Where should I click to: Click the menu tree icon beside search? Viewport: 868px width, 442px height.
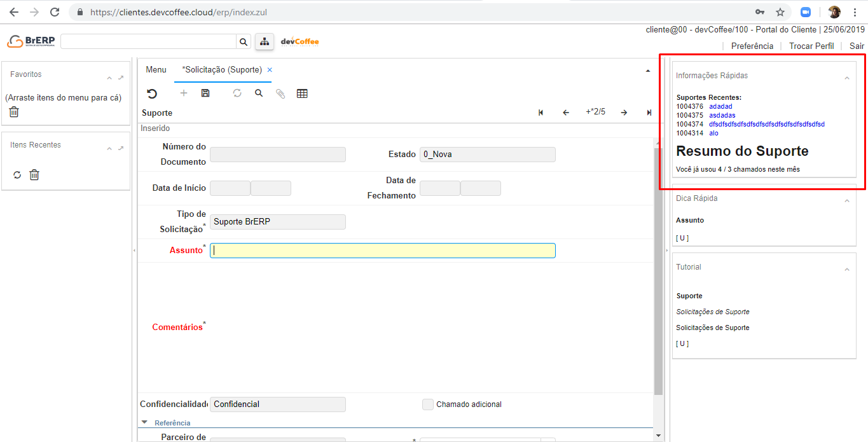264,41
